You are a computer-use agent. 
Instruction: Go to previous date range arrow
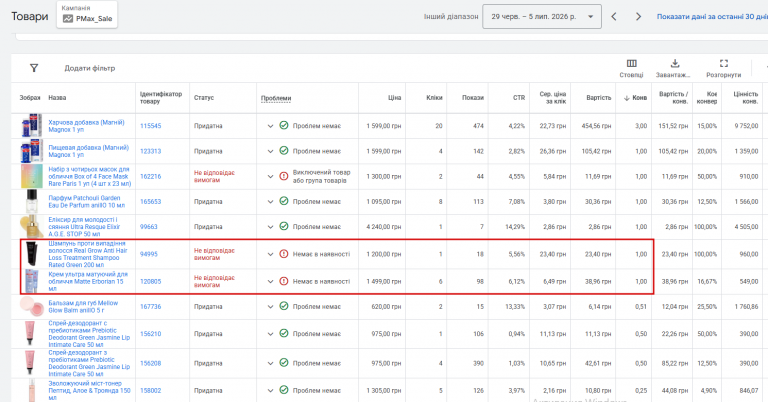(614, 17)
